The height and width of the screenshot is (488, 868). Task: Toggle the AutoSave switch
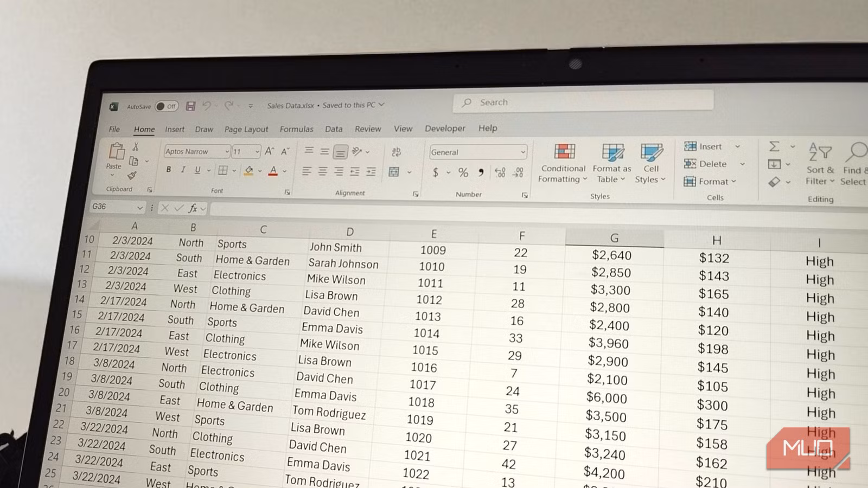click(x=167, y=106)
